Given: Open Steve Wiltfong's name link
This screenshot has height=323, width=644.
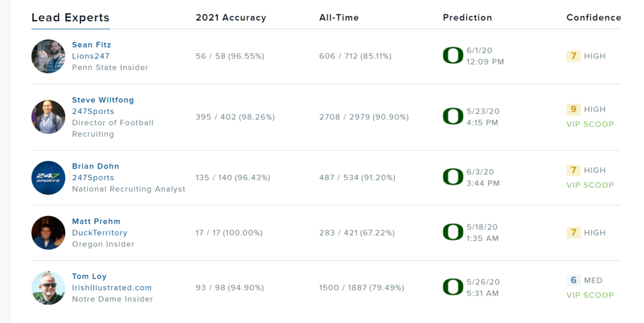Looking at the screenshot, I should click(103, 100).
